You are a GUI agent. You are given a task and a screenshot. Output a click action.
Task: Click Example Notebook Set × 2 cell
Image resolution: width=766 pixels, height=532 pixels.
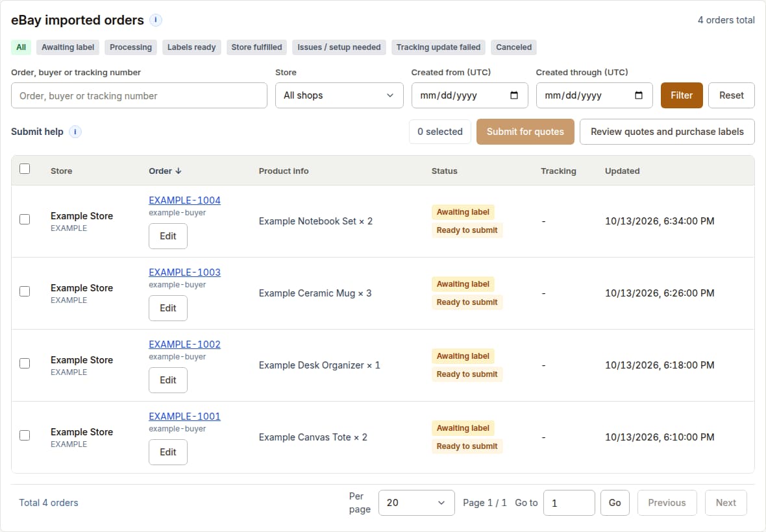315,221
